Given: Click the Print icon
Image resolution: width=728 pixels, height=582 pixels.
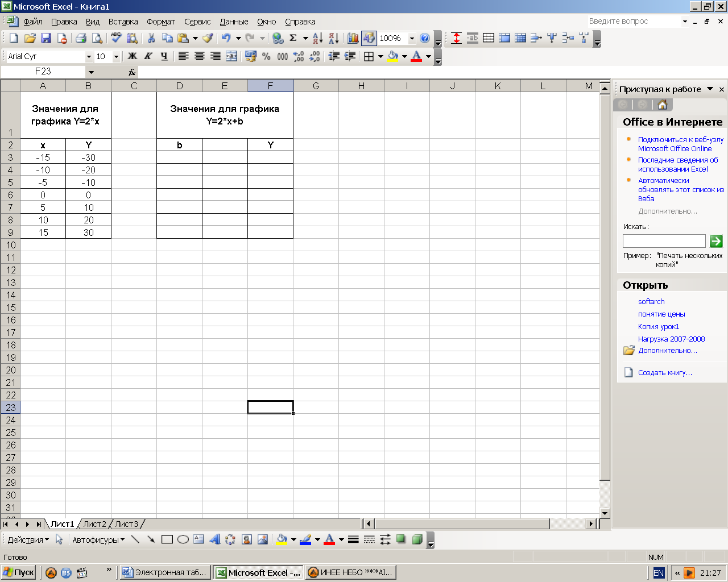Looking at the screenshot, I should [81, 38].
